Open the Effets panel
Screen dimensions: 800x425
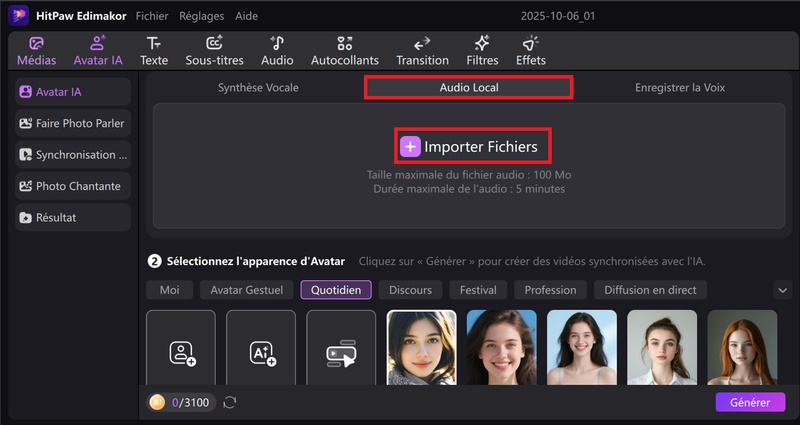coord(531,51)
